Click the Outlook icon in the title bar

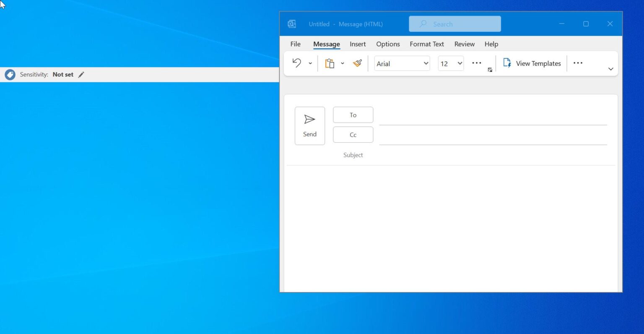click(291, 24)
